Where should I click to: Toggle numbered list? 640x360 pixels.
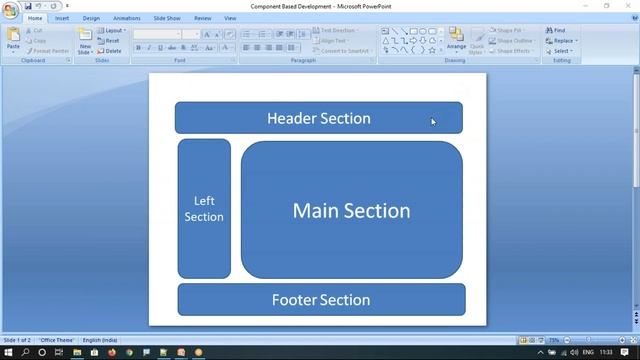point(262,34)
